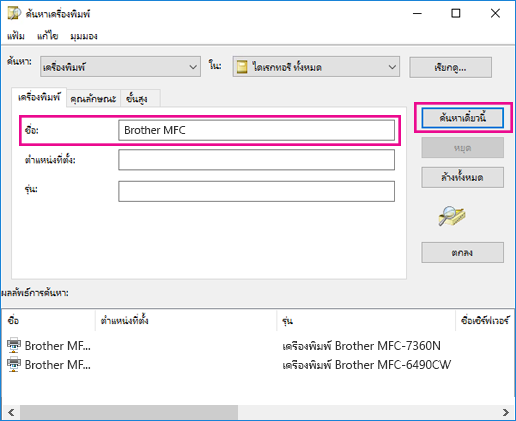This screenshot has height=421, width=516.
Task: Select the model text Brother MFC-7360N
Action: pos(361,346)
